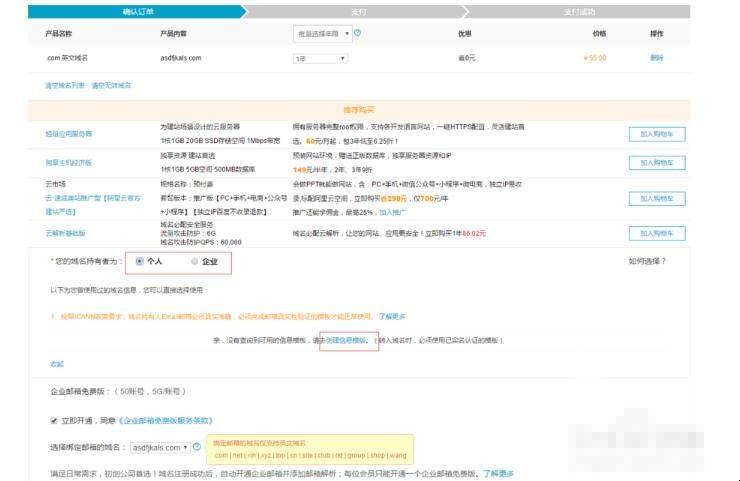Click the 云市场 label text
740x481 pixels.
point(55,184)
